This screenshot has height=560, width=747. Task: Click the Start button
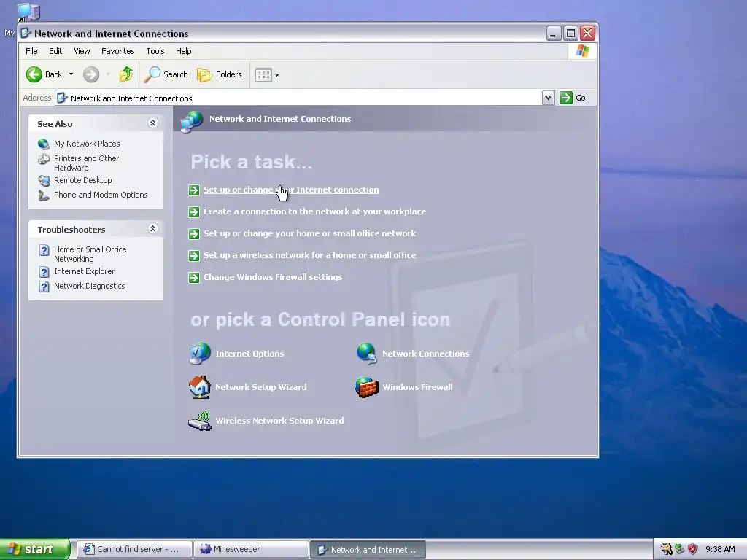tap(34, 549)
